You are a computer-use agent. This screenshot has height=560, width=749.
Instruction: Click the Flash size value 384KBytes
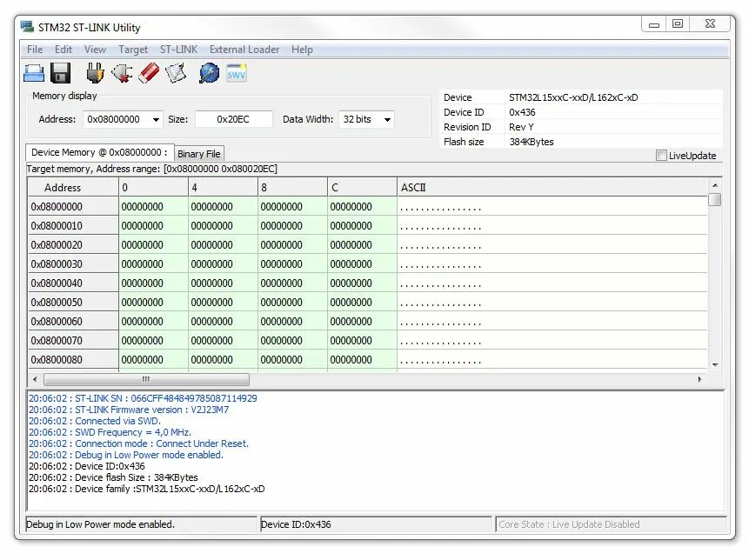click(x=532, y=142)
